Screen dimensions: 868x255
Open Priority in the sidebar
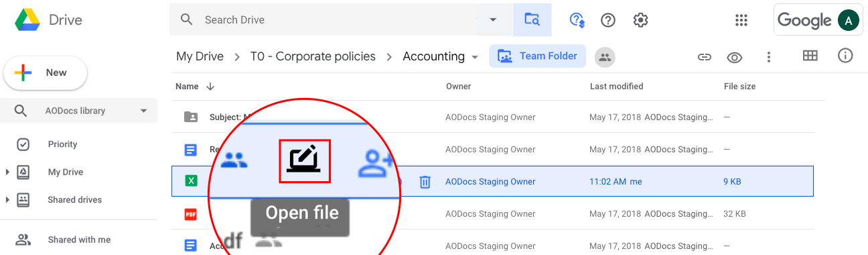pyautogui.click(x=62, y=144)
